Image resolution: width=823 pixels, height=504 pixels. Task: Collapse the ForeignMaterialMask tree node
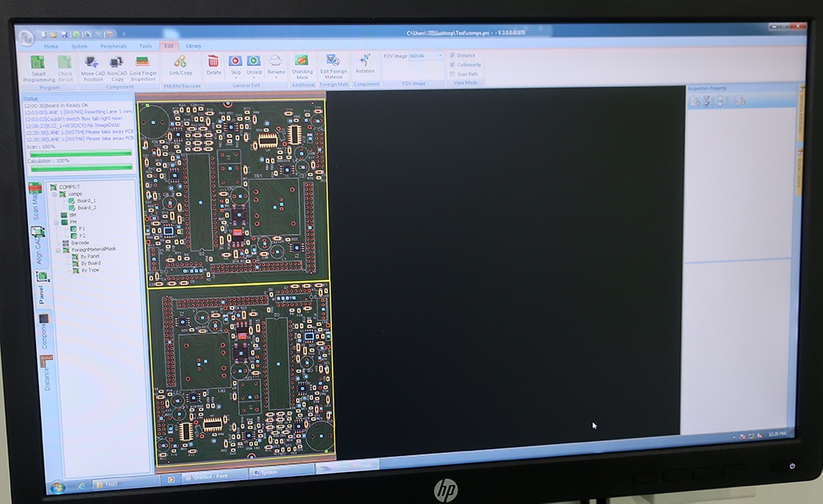point(57,250)
